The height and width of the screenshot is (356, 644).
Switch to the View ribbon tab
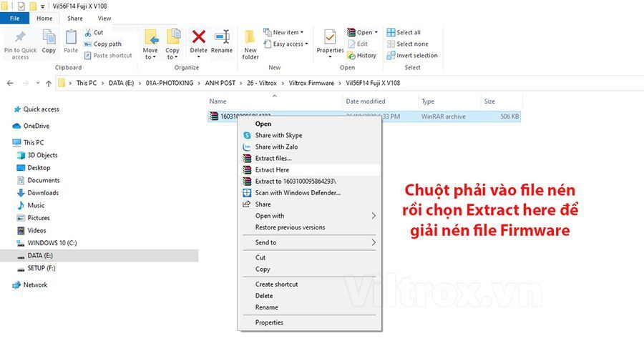pos(104,19)
